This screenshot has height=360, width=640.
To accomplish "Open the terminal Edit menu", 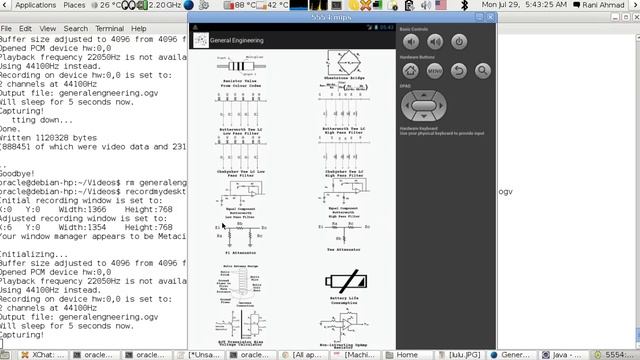I will click(25, 29).
